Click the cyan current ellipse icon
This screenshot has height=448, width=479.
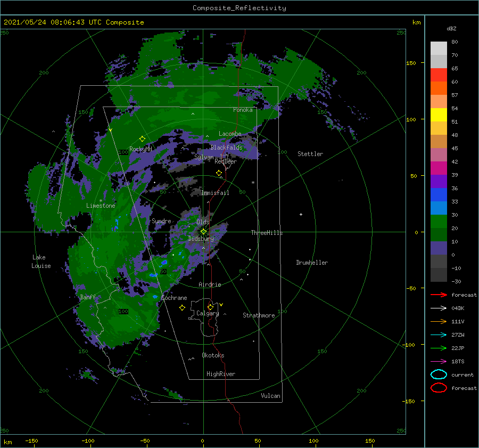tap(439, 374)
